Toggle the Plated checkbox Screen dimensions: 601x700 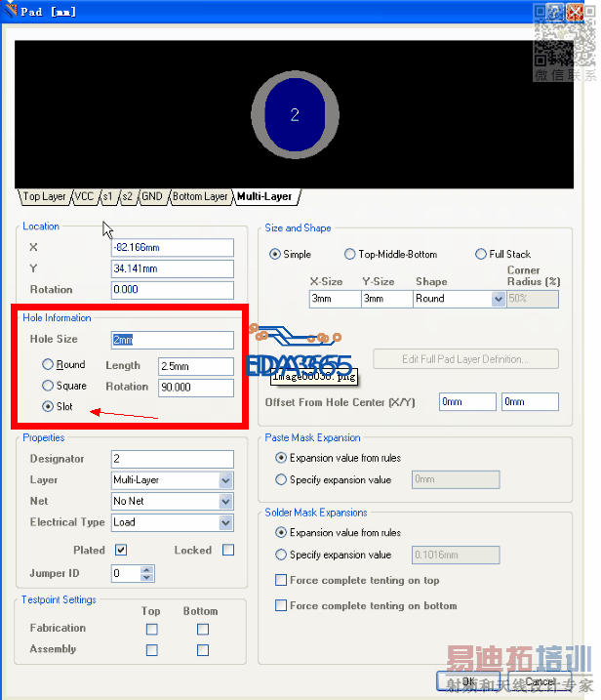tap(121, 550)
